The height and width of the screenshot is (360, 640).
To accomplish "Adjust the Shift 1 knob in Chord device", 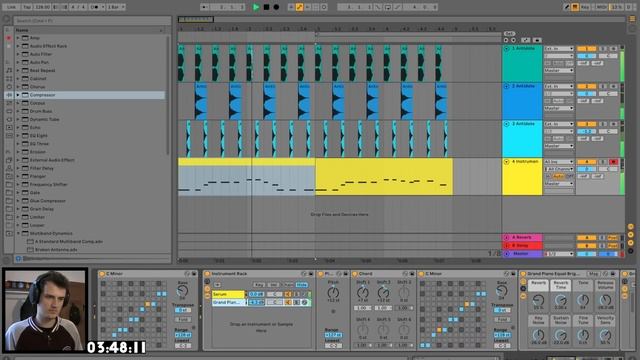I will click(x=362, y=292).
